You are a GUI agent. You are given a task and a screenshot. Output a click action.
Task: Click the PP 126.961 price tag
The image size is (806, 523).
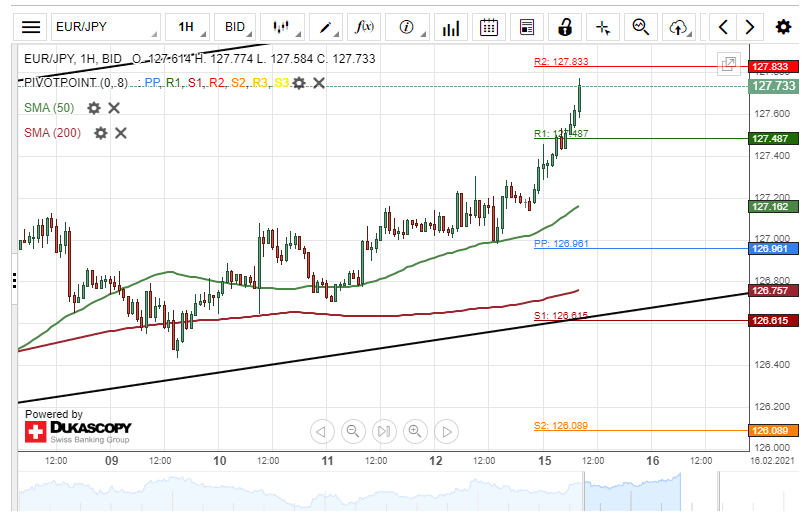774,249
